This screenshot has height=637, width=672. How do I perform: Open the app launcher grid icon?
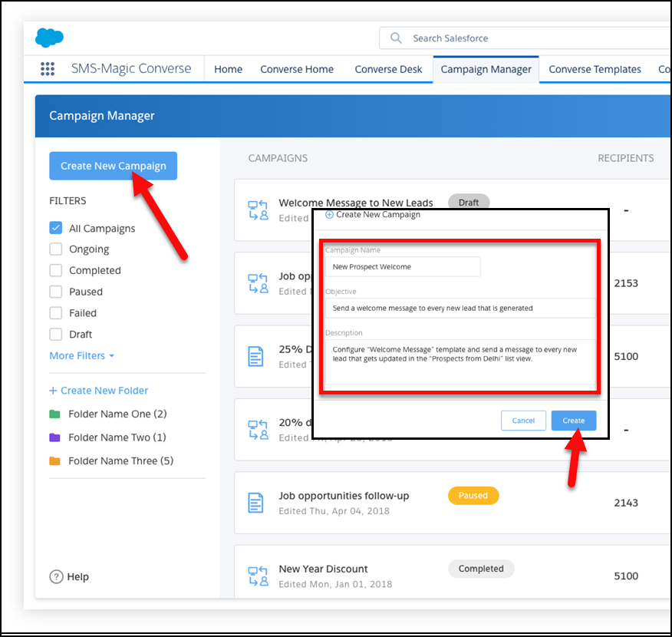pyautogui.click(x=48, y=68)
